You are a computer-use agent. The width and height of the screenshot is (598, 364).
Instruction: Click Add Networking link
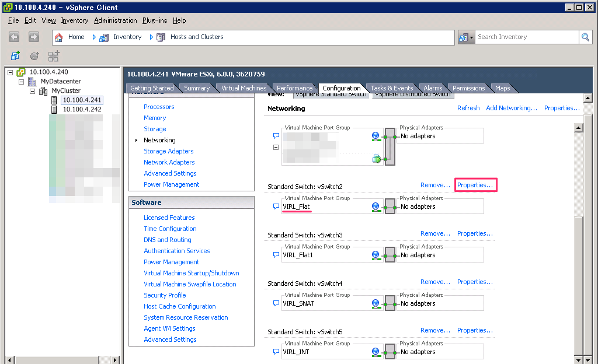[x=512, y=108]
